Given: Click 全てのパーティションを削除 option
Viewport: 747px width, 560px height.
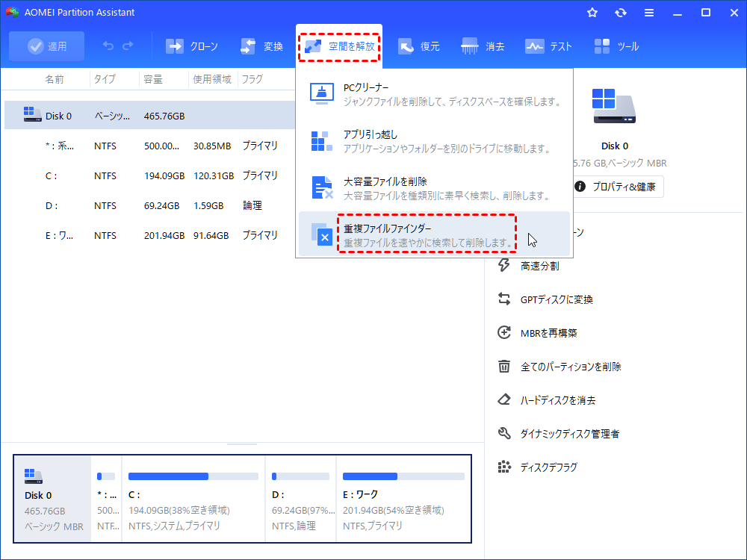Looking at the screenshot, I should coord(571,367).
